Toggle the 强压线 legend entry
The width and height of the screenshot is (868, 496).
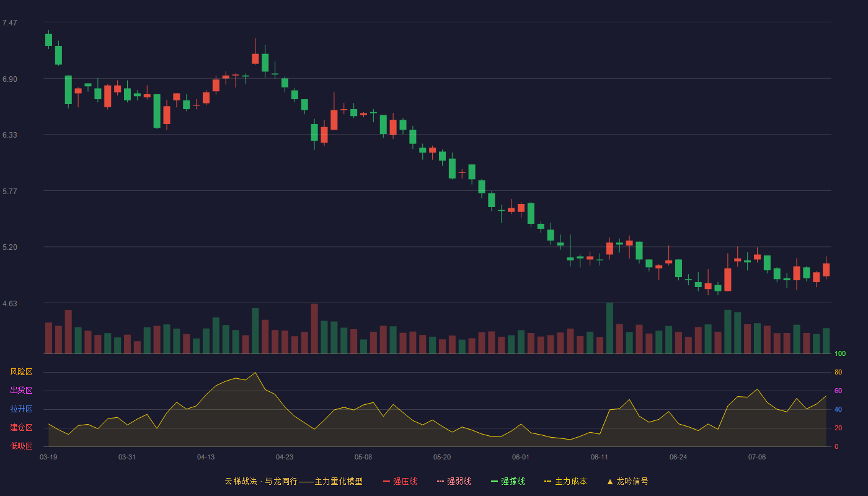[400, 481]
